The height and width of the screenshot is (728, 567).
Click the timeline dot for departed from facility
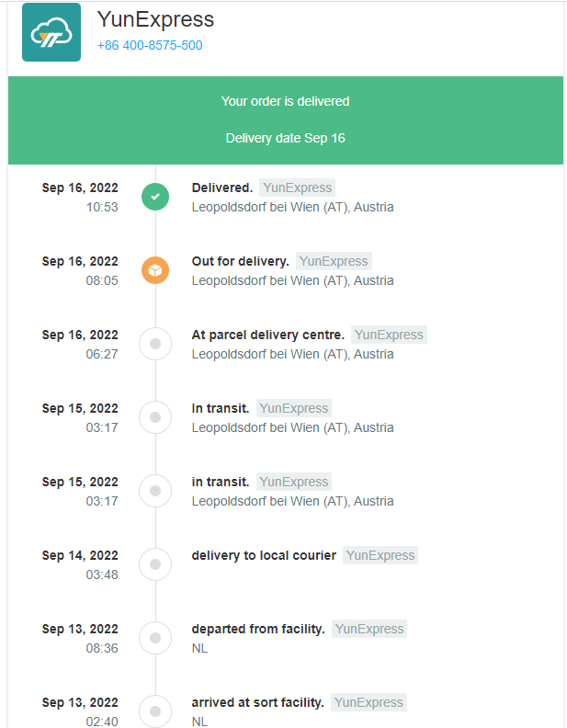pos(155,638)
